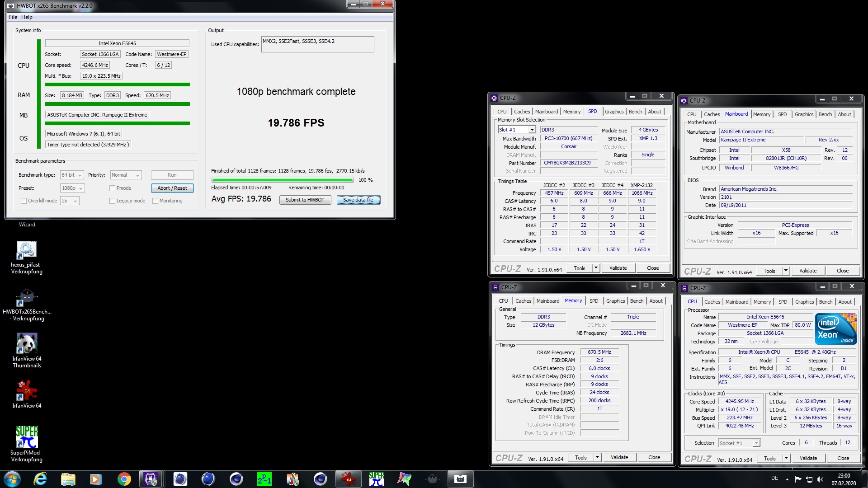Open Windows Explorer folder in taskbar
The image size is (868, 488).
[68, 479]
